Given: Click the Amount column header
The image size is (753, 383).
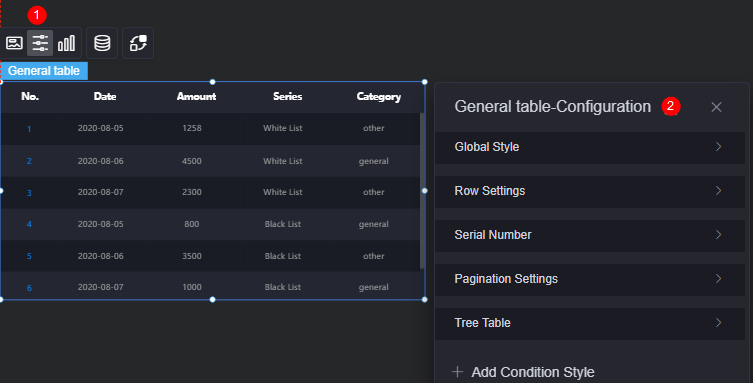Looking at the screenshot, I should [196, 96].
